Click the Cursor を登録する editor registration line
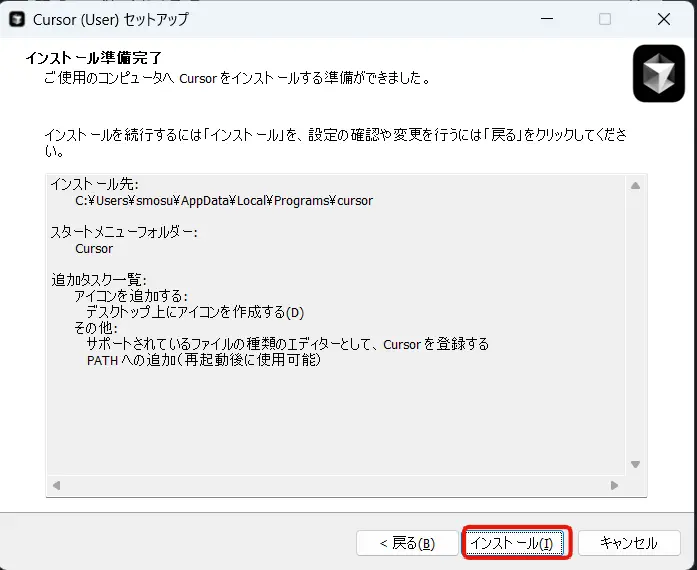Screen dimensions: 697x570 288,344
